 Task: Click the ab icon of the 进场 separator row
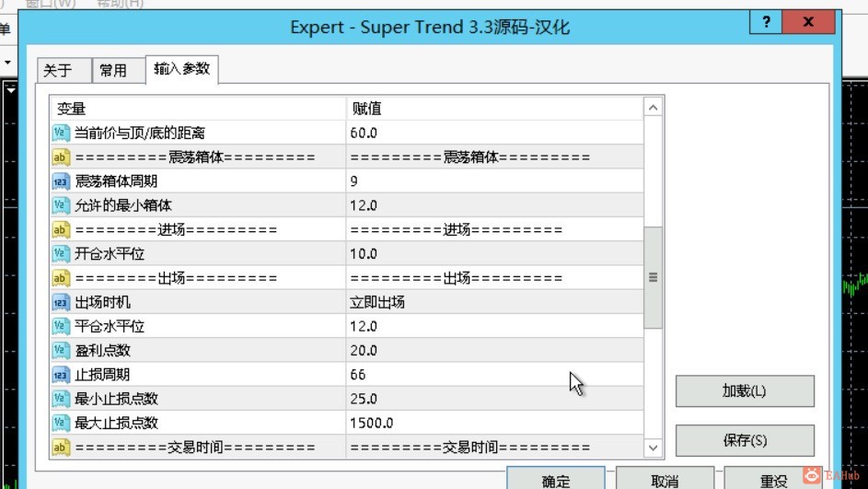pyautogui.click(x=61, y=230)
